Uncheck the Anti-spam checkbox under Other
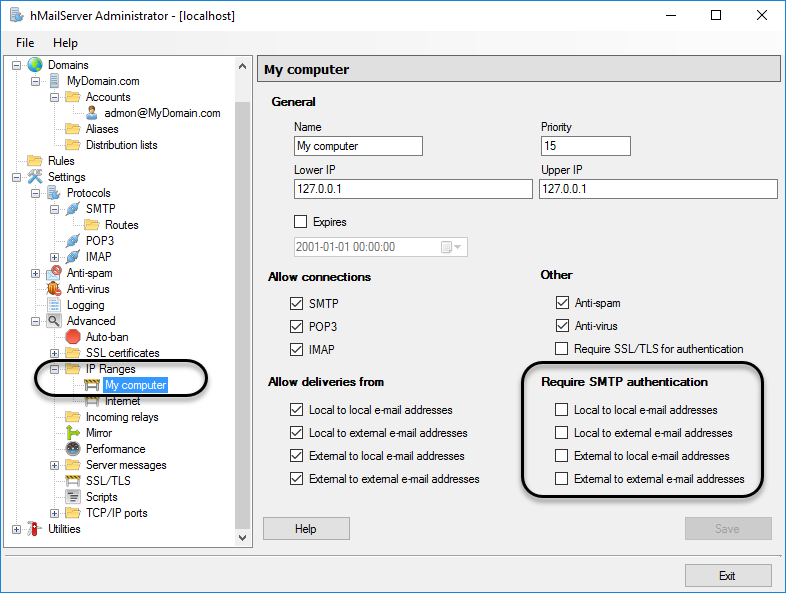The height and width of the screenshot is (593, 786). point(562,302)
